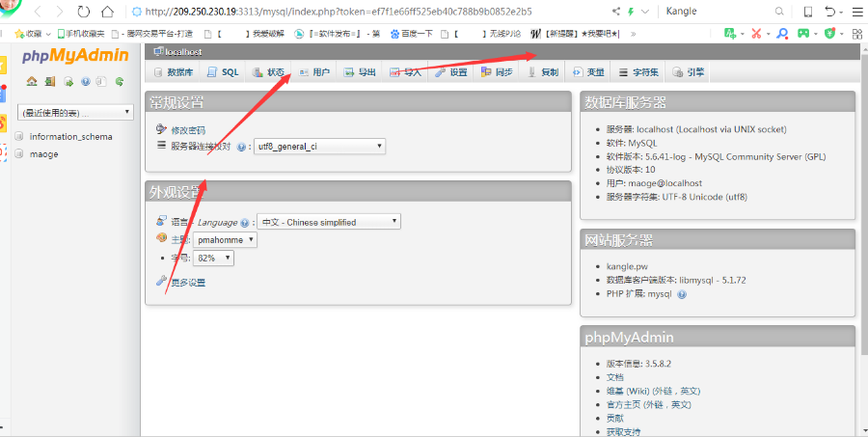
Task: Click the browser undo arrow icon
Action: tap(829, 11)
